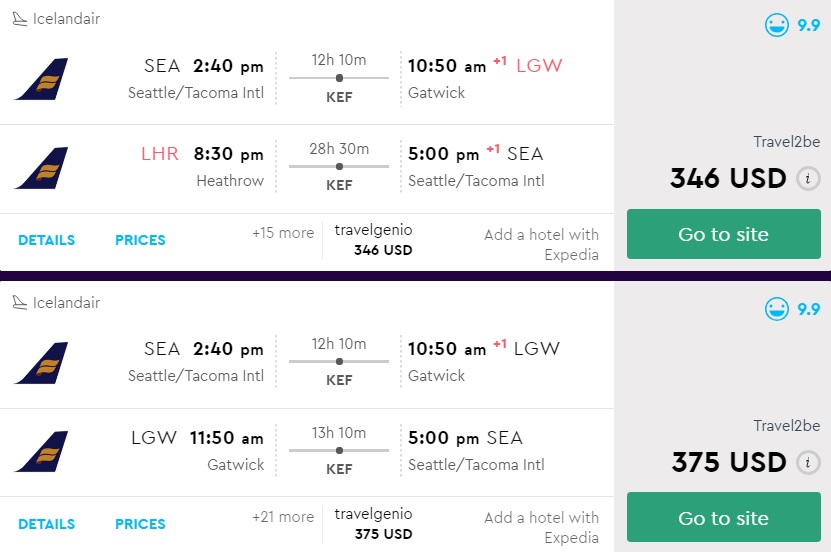
Task: Click the smiley rating icon on first result
Action: pos(777,26)
